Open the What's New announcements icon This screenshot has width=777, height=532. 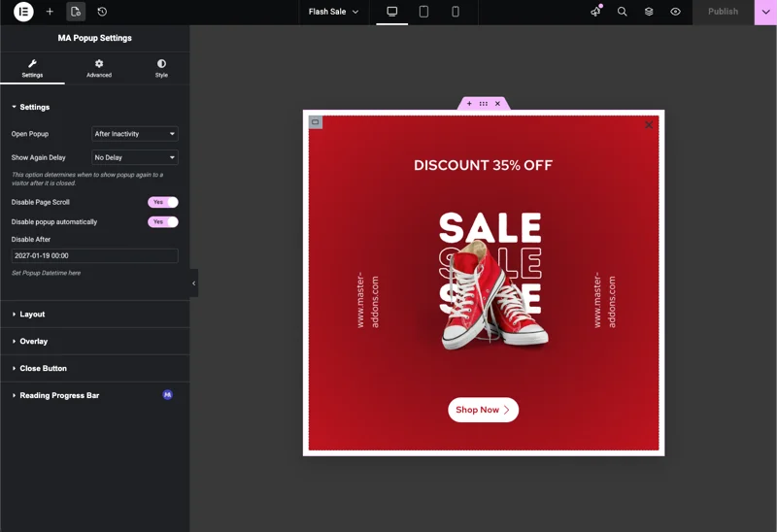coord(596,12)
